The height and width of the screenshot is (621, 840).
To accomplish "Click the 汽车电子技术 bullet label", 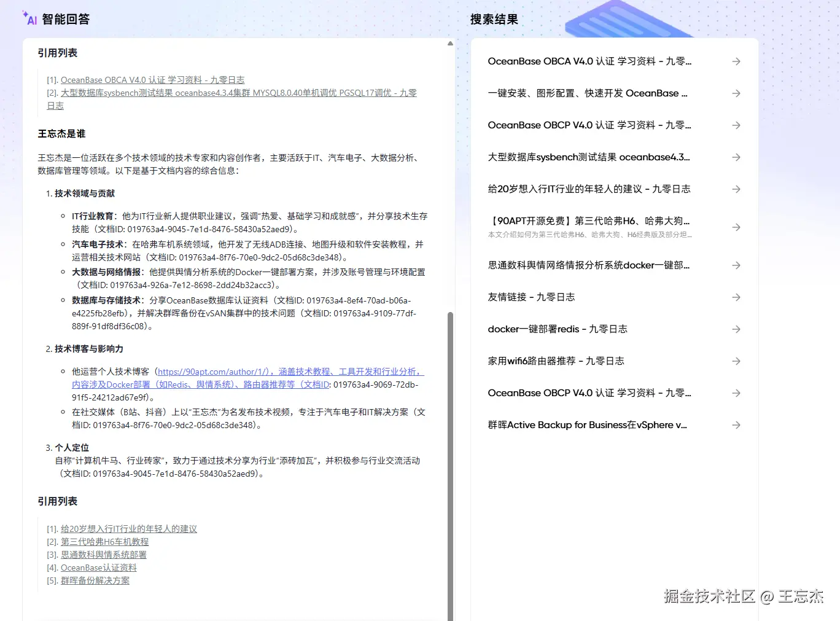I will pos(98,244).
